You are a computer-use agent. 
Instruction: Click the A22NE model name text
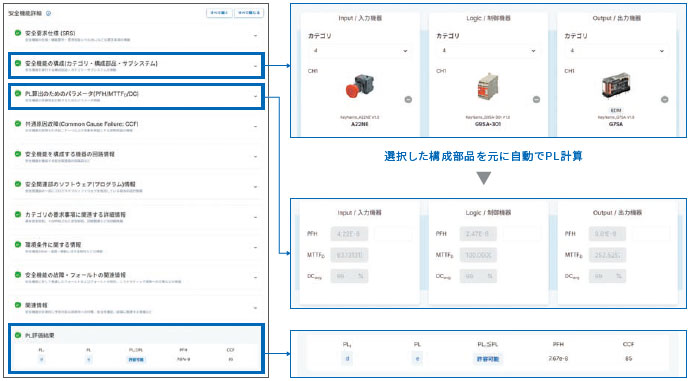pyautogui.click(x=360, y=124)
